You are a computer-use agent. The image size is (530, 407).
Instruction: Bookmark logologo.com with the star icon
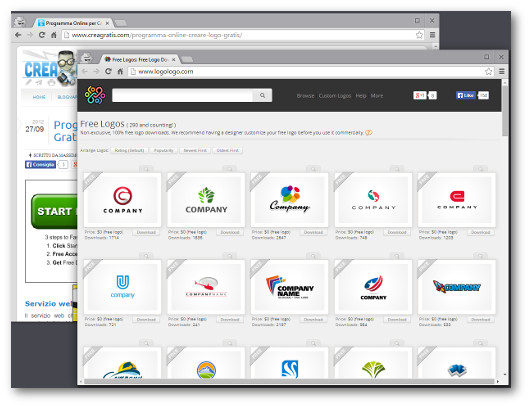(x=488, y=72)
